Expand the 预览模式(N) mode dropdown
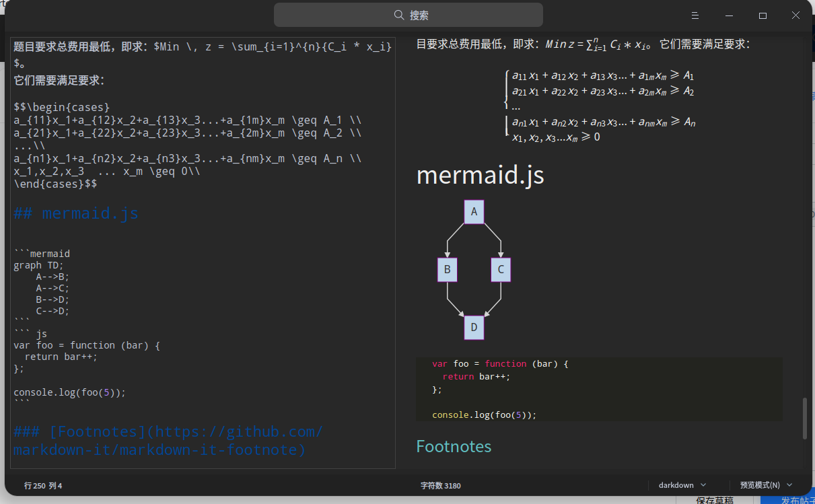The height and width of the screenshot is (504, 815). click(x=766, y=485)
